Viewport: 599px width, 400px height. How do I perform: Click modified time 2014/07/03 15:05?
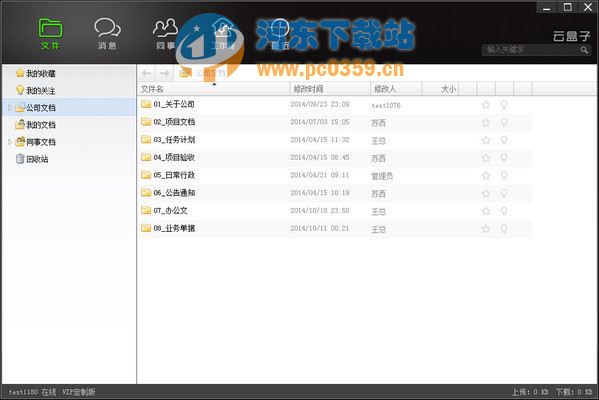coord(320,122)
